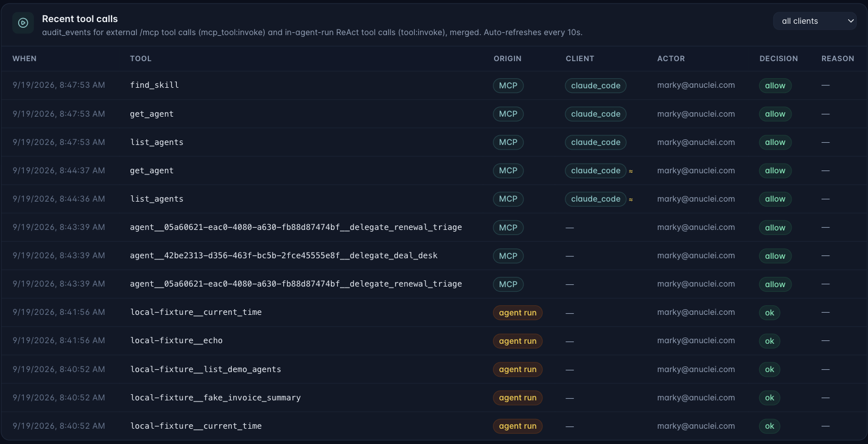Click agent run badge in list_demo_agents row

[x=518, y=369]
